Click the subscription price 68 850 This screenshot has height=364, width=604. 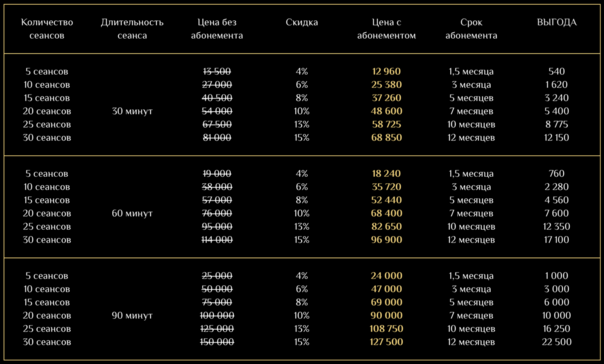tap(386, 138)
